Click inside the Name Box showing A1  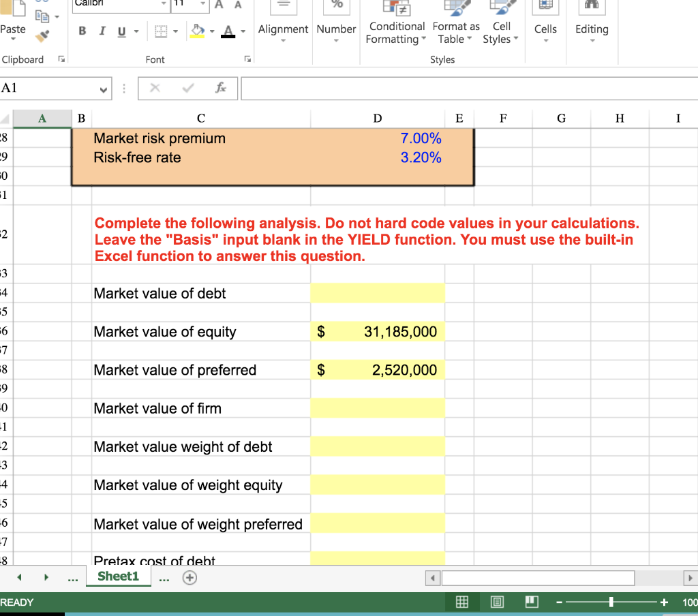(x=48, y=88)
